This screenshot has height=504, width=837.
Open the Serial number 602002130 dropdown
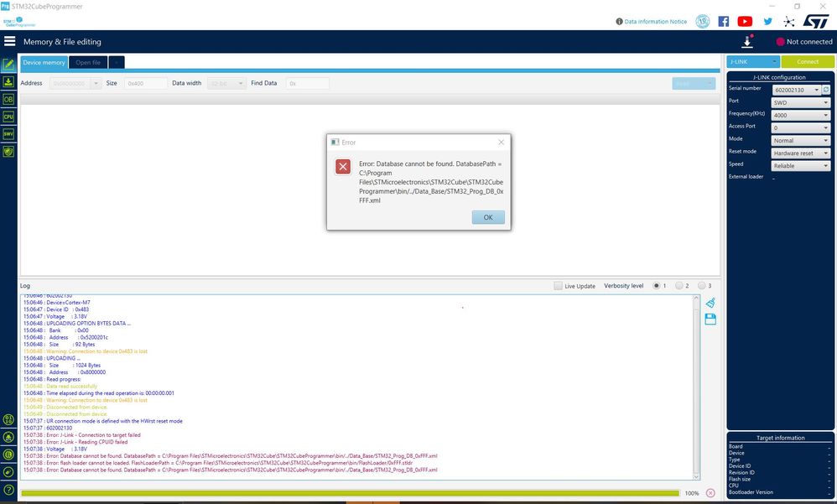click(797, 90)
